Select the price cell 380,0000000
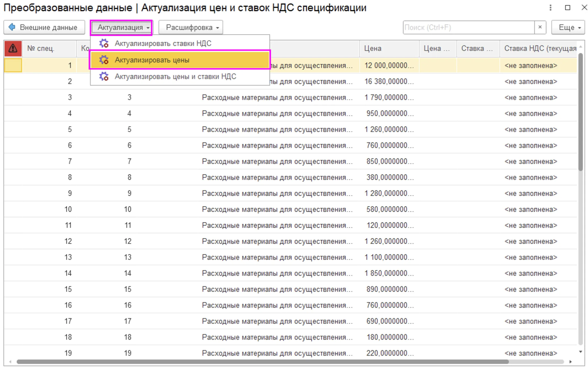The height and width of the screenshot is (368, 588). 389,177
